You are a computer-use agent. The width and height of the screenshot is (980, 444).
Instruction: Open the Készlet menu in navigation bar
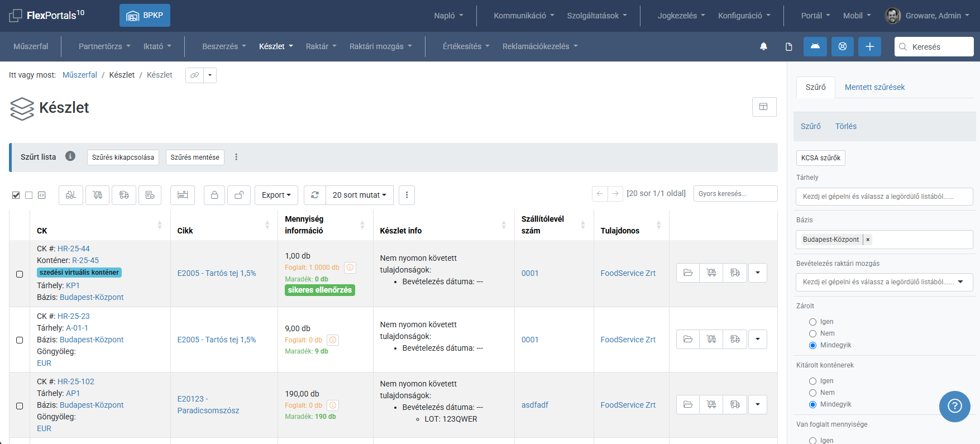coord(276,46)
